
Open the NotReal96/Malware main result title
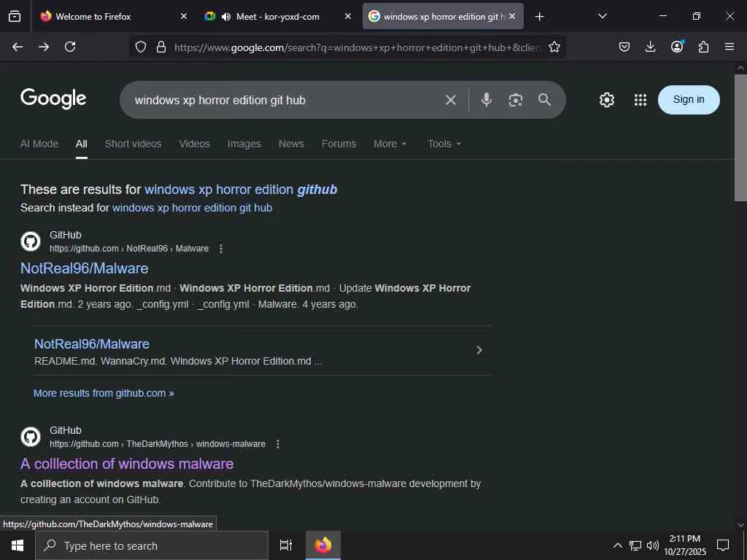click(85, 268)
